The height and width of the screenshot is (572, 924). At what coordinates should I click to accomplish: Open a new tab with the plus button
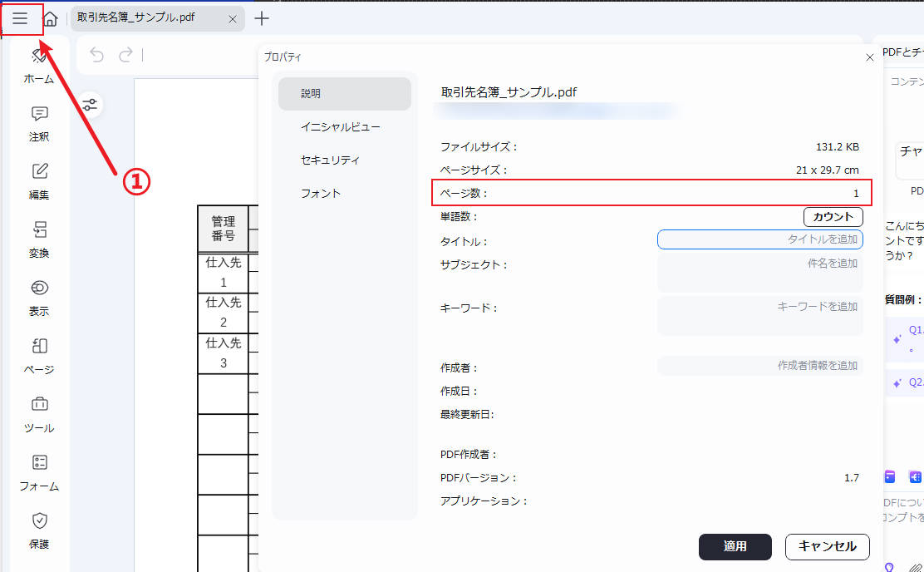click(x=262, y=18)
